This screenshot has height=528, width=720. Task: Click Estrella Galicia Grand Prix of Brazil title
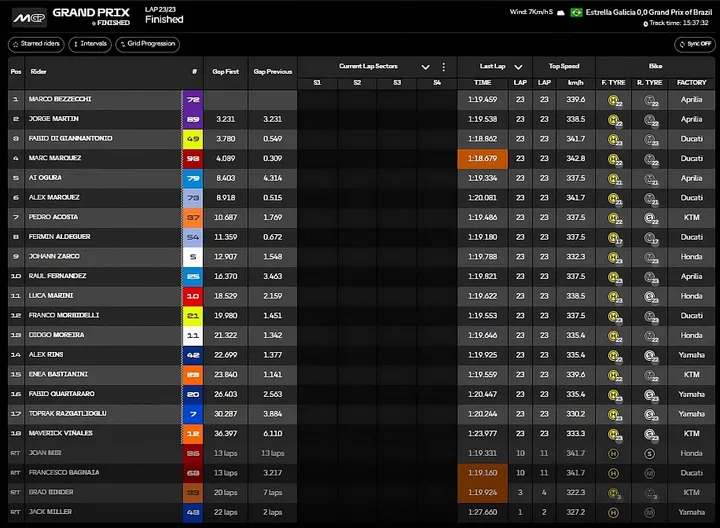(x=648, y=12)
